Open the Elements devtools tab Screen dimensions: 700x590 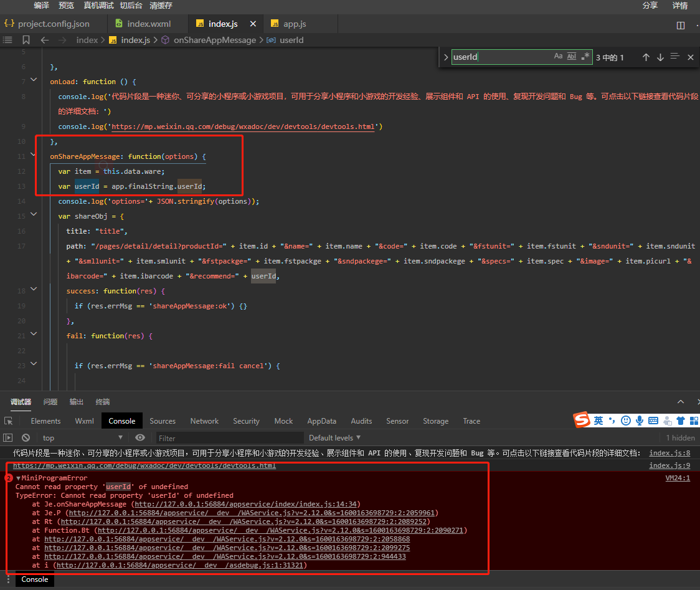[x=45, y=421]
